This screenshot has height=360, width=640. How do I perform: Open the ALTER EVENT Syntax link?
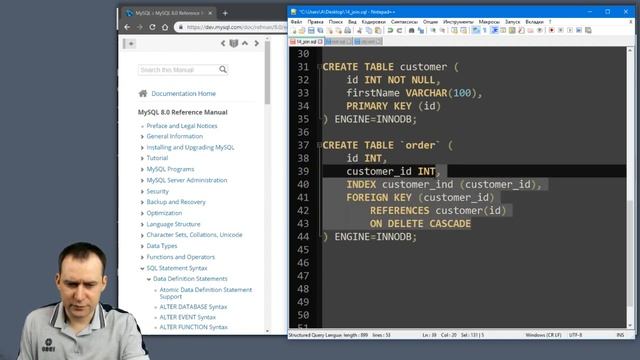pyautogui.click(x=187, y=317)
